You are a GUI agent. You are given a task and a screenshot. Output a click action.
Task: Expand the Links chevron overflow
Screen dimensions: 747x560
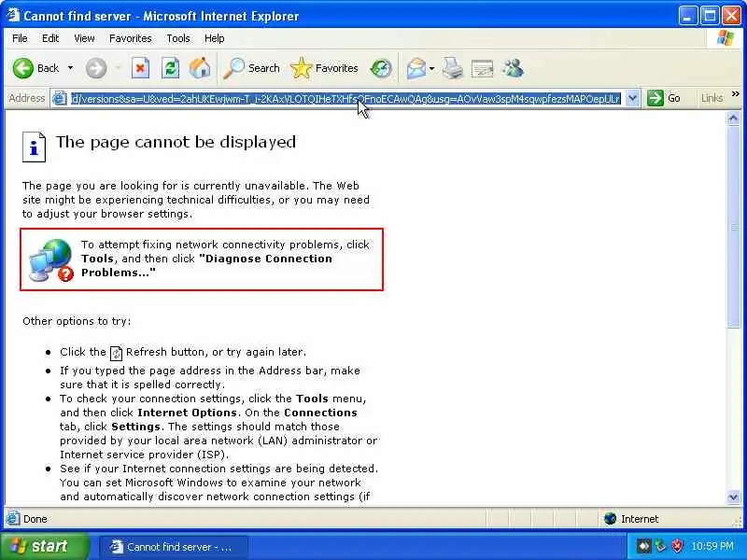click(x=735, y=94)
